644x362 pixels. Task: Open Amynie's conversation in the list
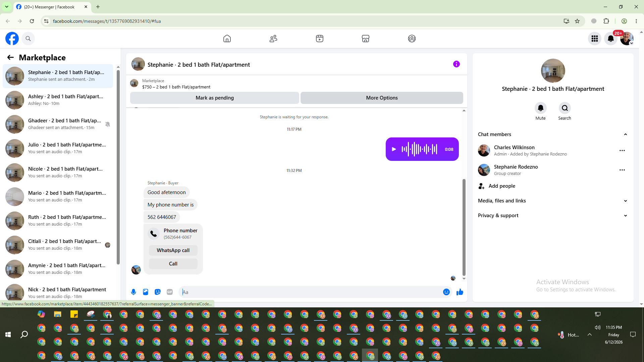(x=58, y=269)
